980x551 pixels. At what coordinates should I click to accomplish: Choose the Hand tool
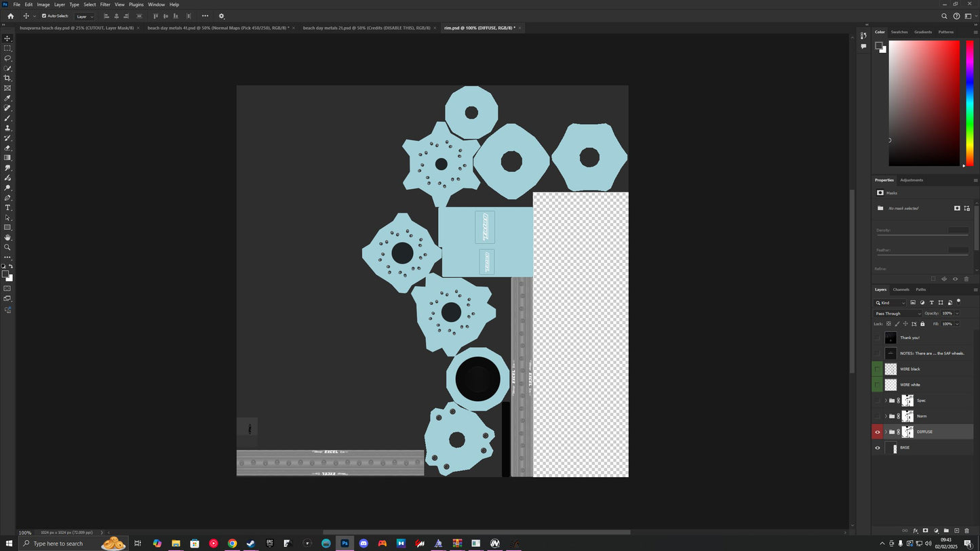pos(7,237)
